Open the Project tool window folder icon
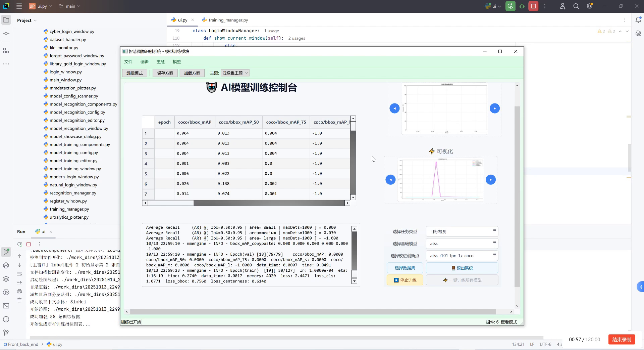 [6, 20]
